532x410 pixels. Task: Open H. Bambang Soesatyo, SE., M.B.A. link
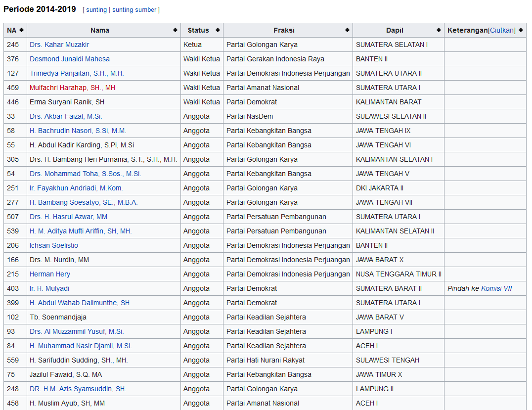pyautogui.click(x=84, y=202)
